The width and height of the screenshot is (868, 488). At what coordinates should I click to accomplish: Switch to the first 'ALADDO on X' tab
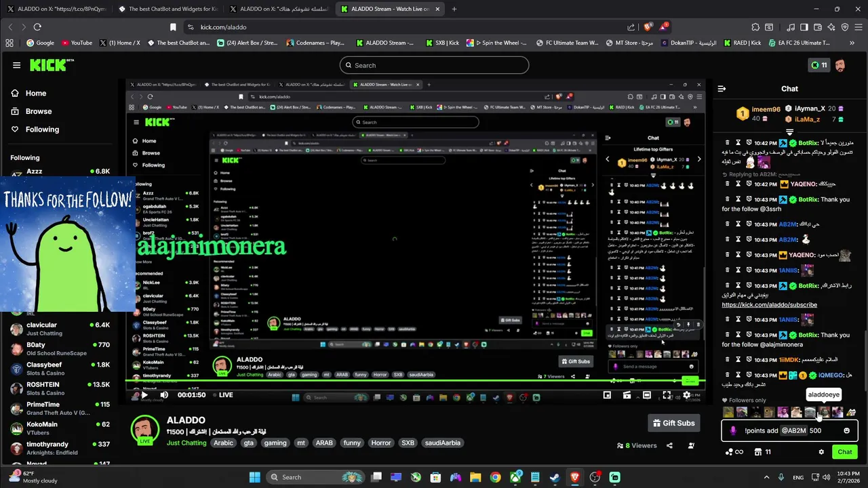click(56, 9)
